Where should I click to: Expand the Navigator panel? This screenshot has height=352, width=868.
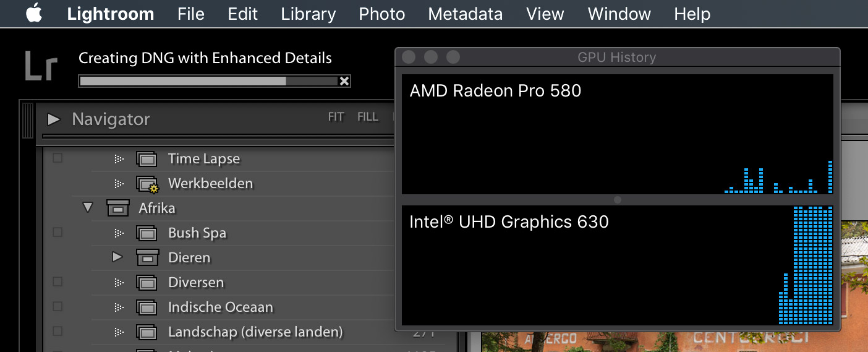click(54, 119)
